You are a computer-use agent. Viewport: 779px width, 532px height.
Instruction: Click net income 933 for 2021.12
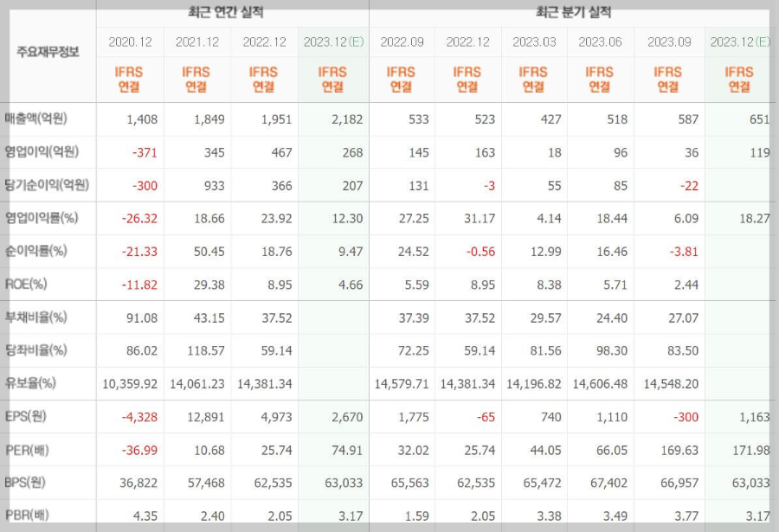pyautogui.click(x=214, y=186)
